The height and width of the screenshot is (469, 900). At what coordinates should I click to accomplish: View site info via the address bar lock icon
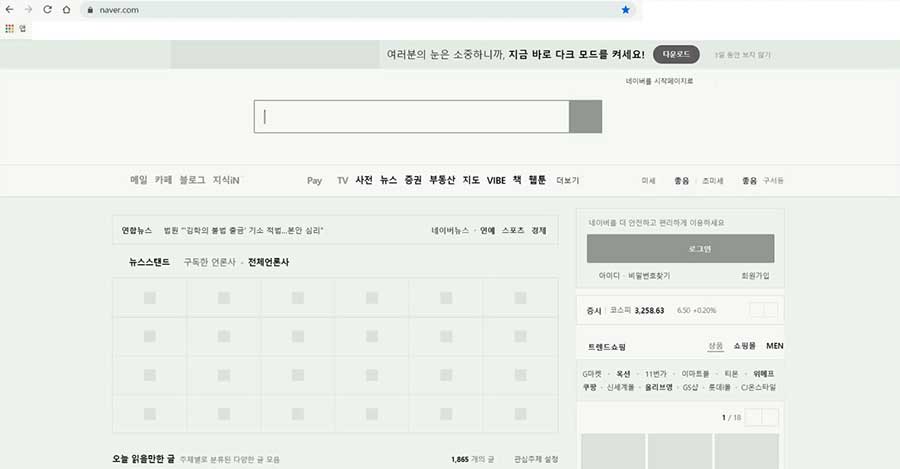(90, 10)
